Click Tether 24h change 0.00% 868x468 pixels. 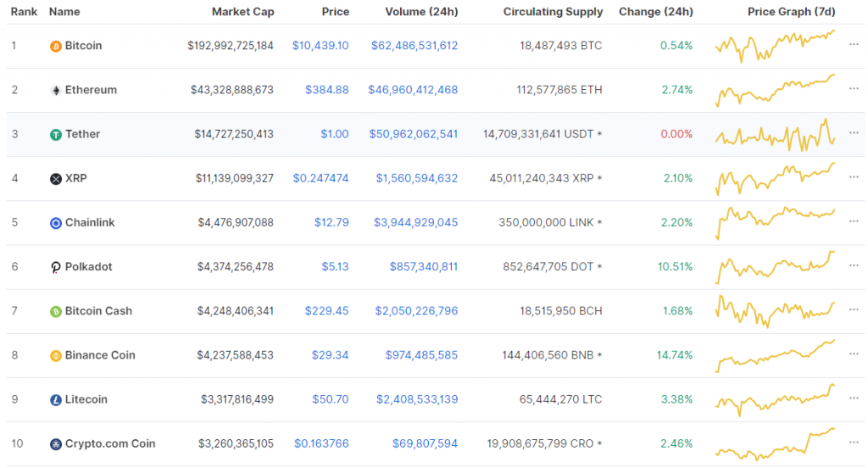676,134
